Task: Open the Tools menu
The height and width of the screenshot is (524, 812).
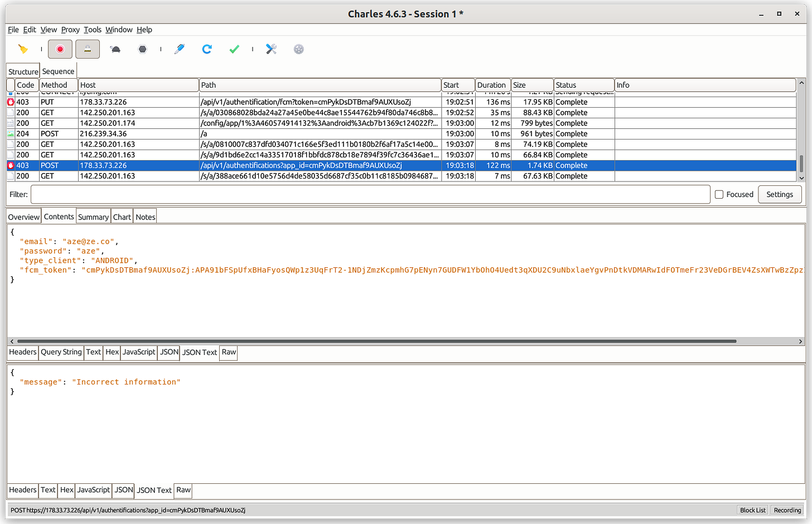Action: pos(93,30)
